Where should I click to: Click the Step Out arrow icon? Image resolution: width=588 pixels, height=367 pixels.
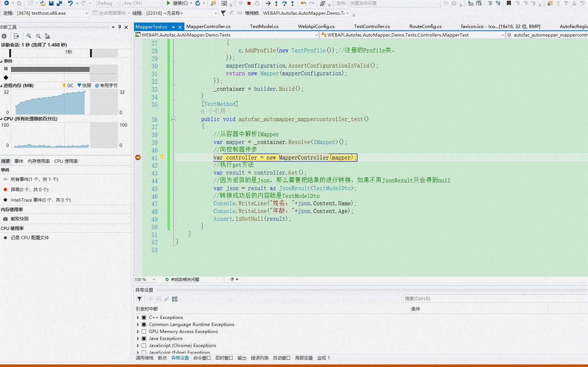coord(293,3)
